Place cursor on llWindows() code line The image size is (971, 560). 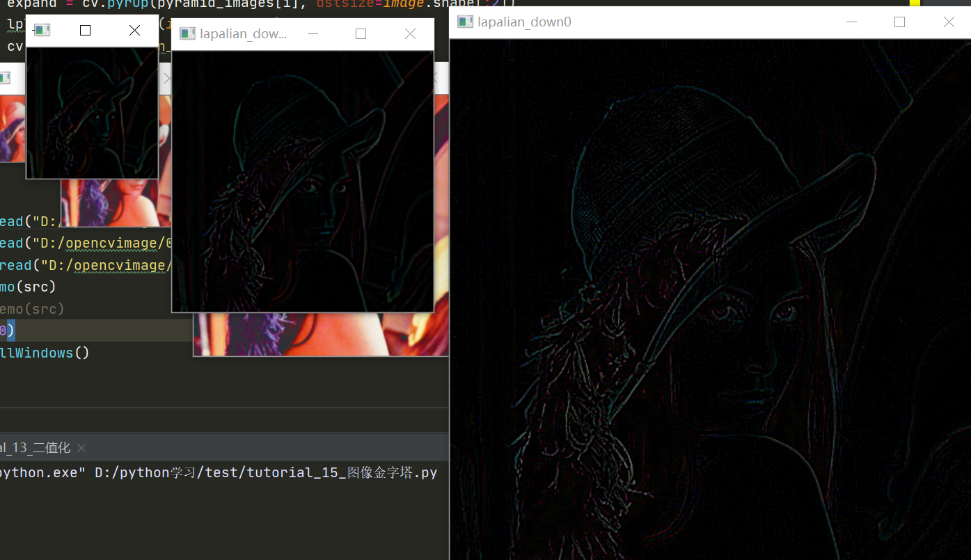[45, 353]
